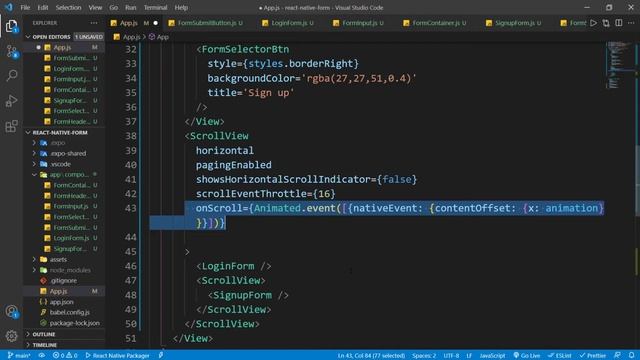Viewport: 640px width, 360px height.
Task: Click ESLint status item
Action: (560, 356)
